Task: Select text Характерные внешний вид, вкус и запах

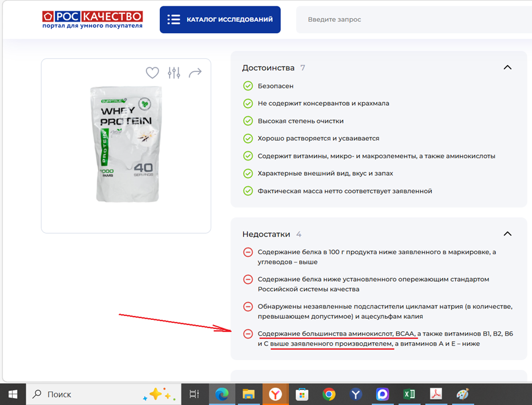Action: coord(325,174)
